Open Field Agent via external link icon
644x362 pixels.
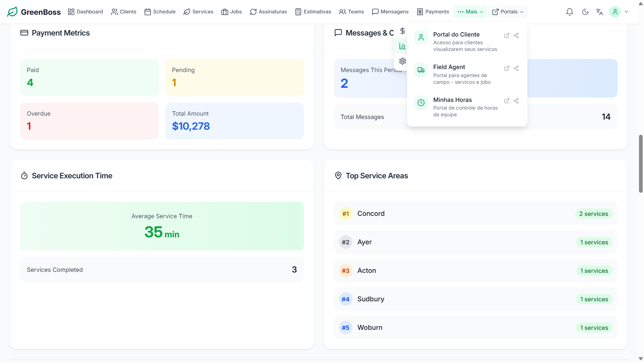pyautogui.click(x=506, y=68)
